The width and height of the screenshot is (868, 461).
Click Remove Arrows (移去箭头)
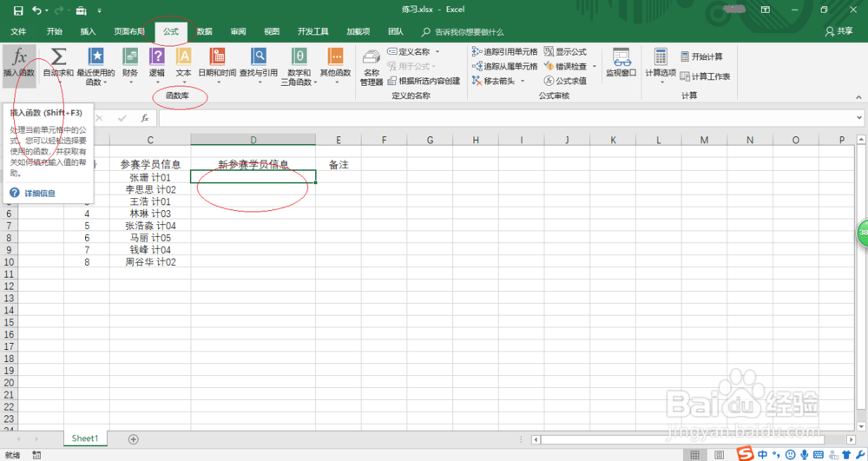coord(493,81)
